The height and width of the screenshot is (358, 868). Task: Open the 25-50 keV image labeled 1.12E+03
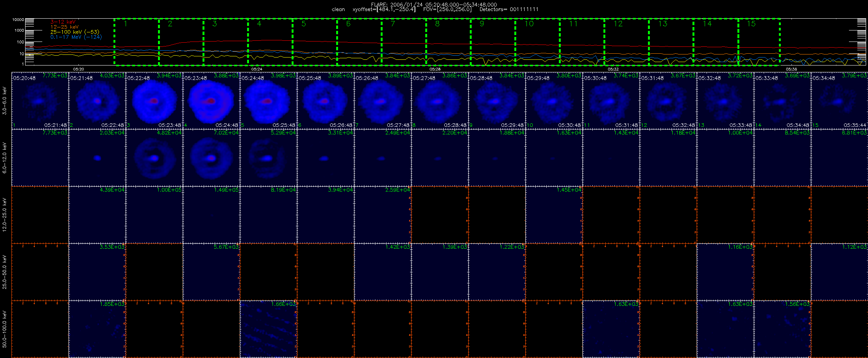point(839,272)
